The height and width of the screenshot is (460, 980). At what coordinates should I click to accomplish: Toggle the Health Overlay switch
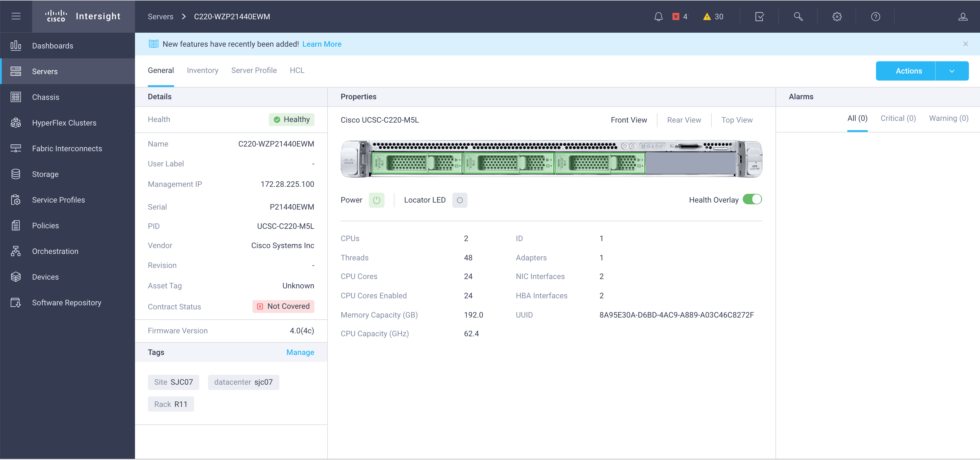coord(752,200)
